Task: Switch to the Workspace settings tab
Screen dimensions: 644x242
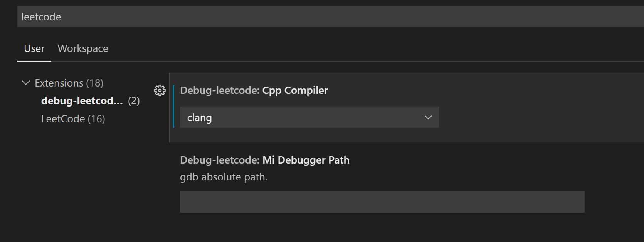Action: [82, 48]
